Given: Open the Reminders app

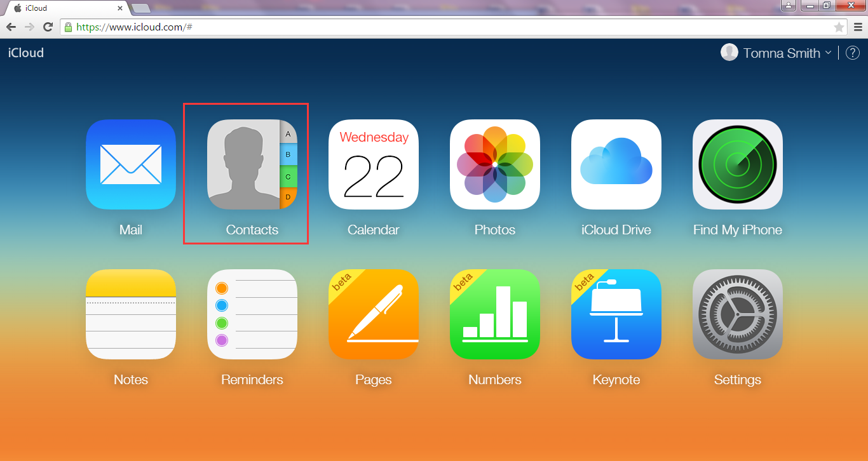Looking at the screenshot, I should click(x=252, y=314).
